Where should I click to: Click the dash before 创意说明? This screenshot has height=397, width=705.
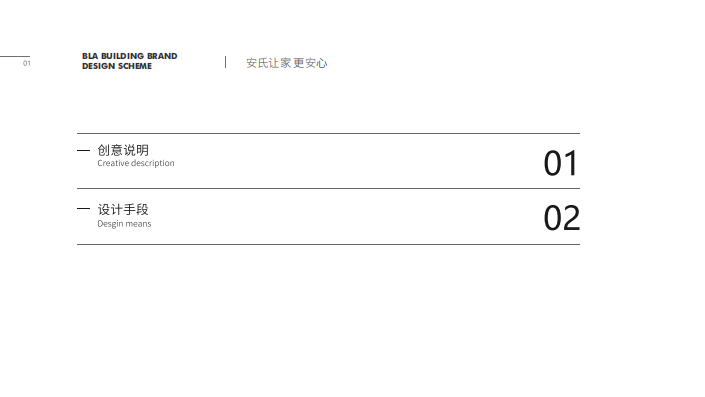click(83, 151)
